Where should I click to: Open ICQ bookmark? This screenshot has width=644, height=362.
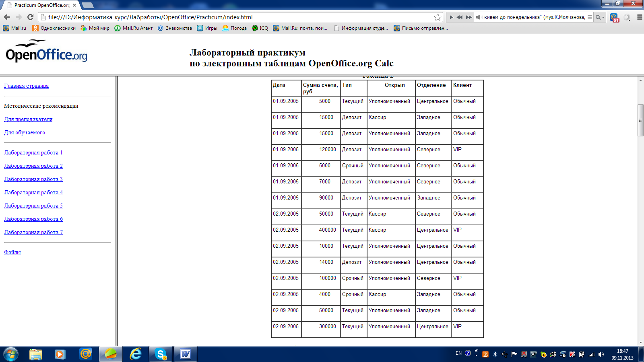pyautogui.click(x=260, y=28)
